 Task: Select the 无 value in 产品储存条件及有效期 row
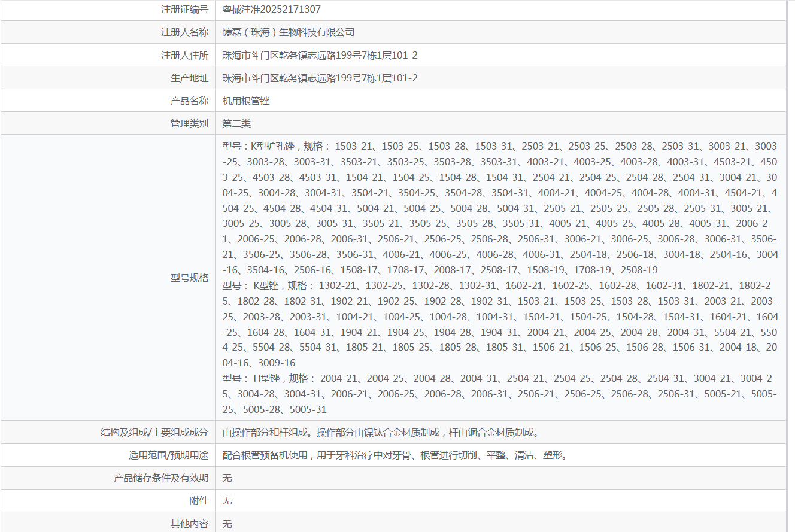point(227,478)
